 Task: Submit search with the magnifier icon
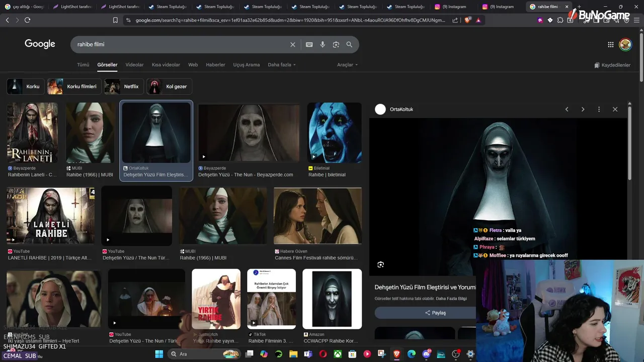coord(349,44)
